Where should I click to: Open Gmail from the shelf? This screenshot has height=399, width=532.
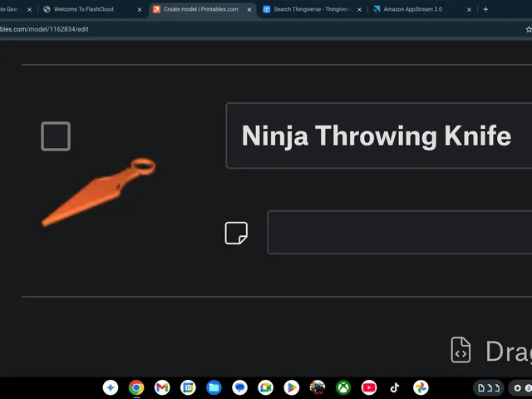(x=162, y=387)
